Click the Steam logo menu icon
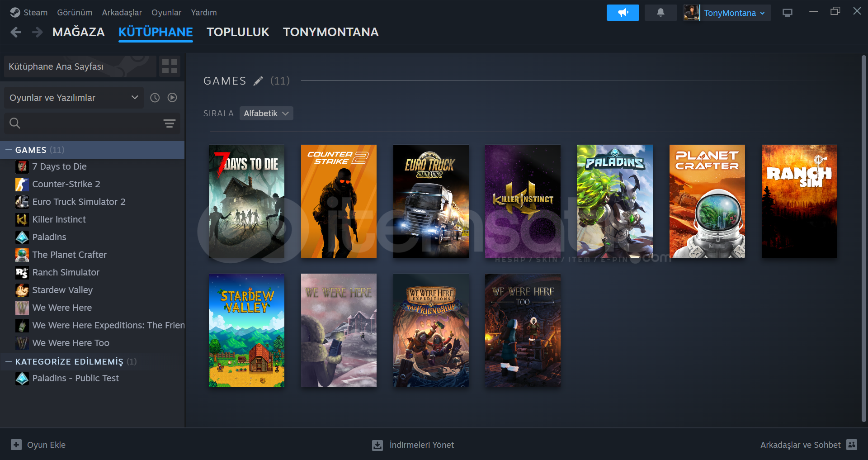The width and height of the screenshot is (868, 460). pos(15,13)
